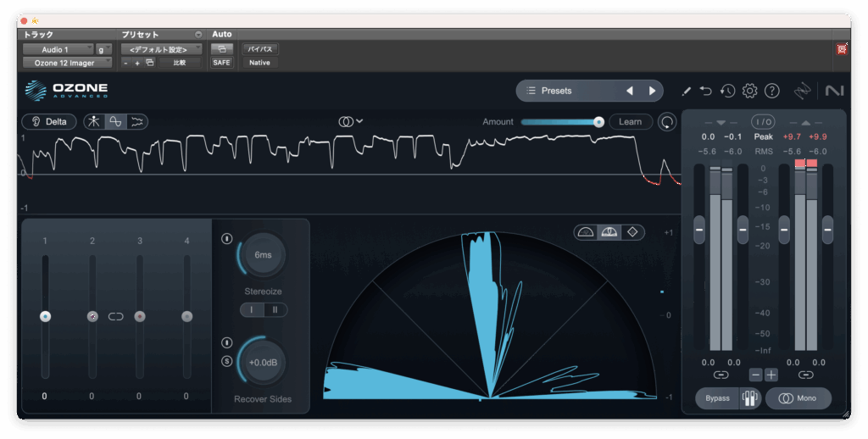Image resolution: width=868 pixels, height=439 pixels.
Task: Open the undo history clock icon
Action: [x=727, y=91]
